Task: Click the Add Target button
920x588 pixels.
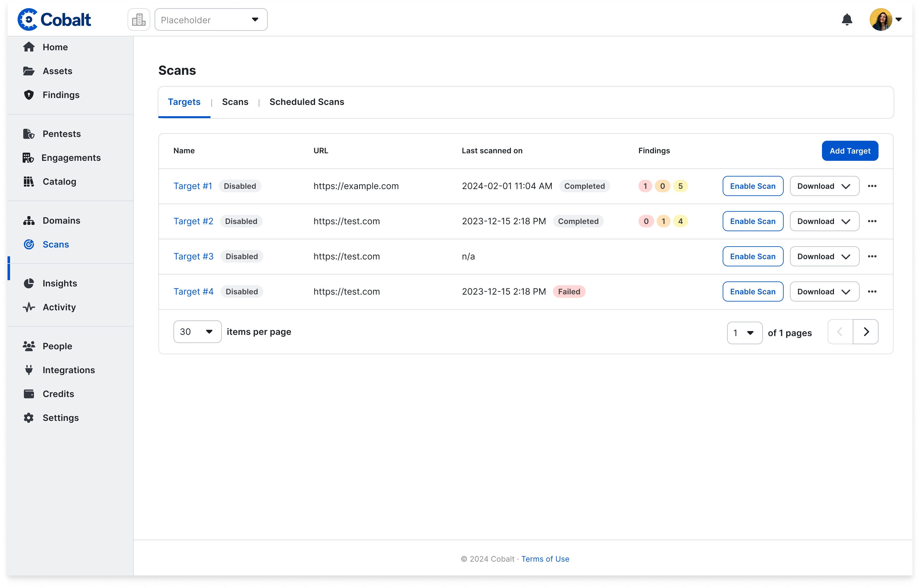Action: click(850, 151)
